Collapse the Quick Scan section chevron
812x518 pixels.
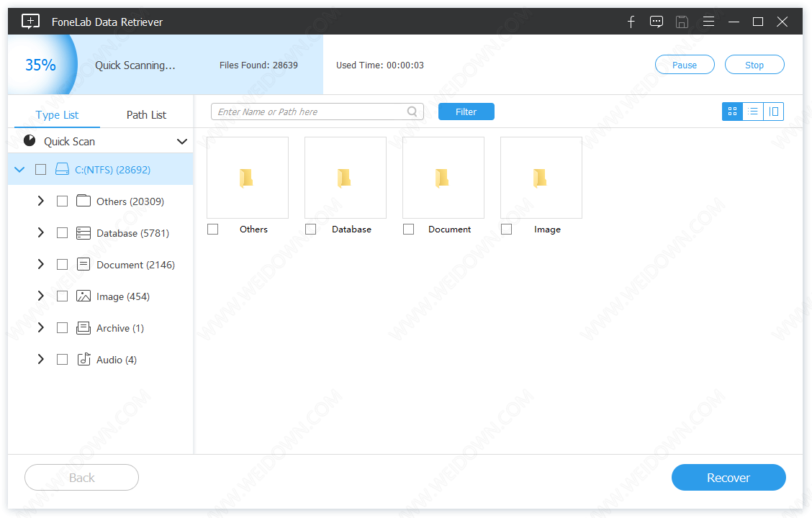click(x=182, y=141)
